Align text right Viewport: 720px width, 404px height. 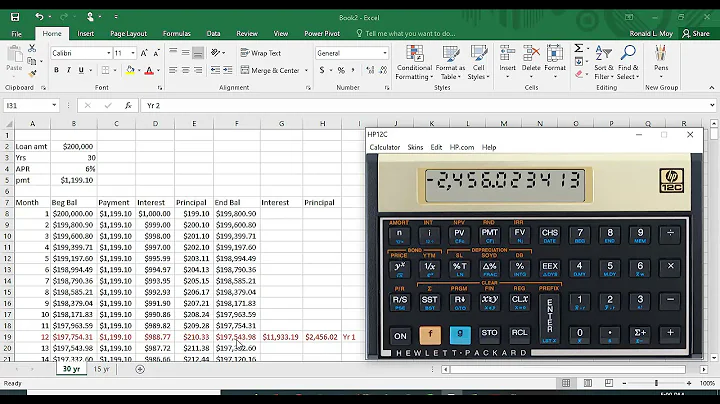click(x=198, y=70)
